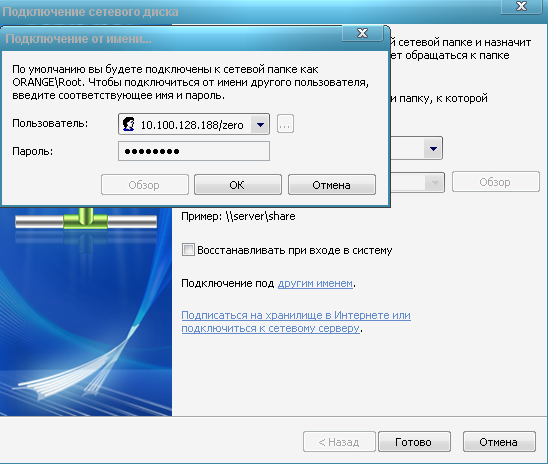Click the network pipe connector graphic
The width and height of the screenshot is (548, 464).
click(86, 219)
